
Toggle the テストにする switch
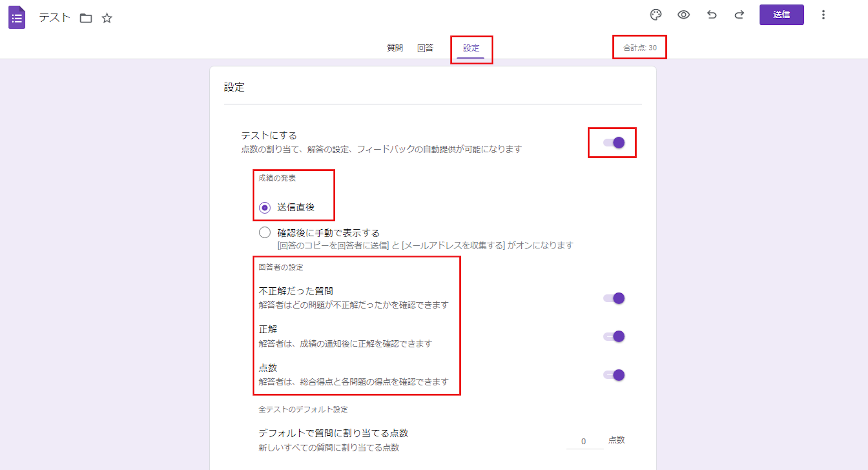(x=614, y=143)
